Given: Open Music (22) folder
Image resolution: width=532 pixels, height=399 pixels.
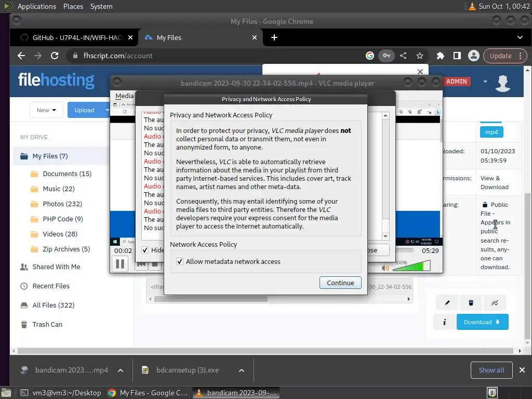Looking at the screenshot, I should point(59,189).
